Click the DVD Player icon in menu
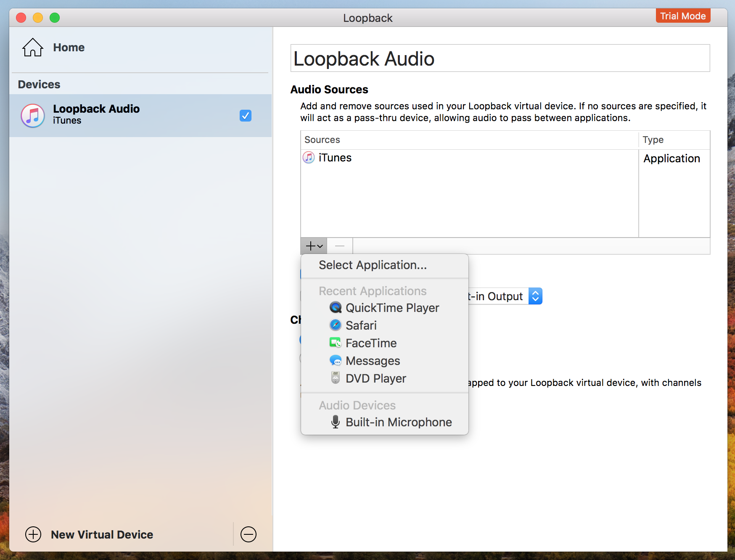The image size is (735, 560). pos(336,378)
